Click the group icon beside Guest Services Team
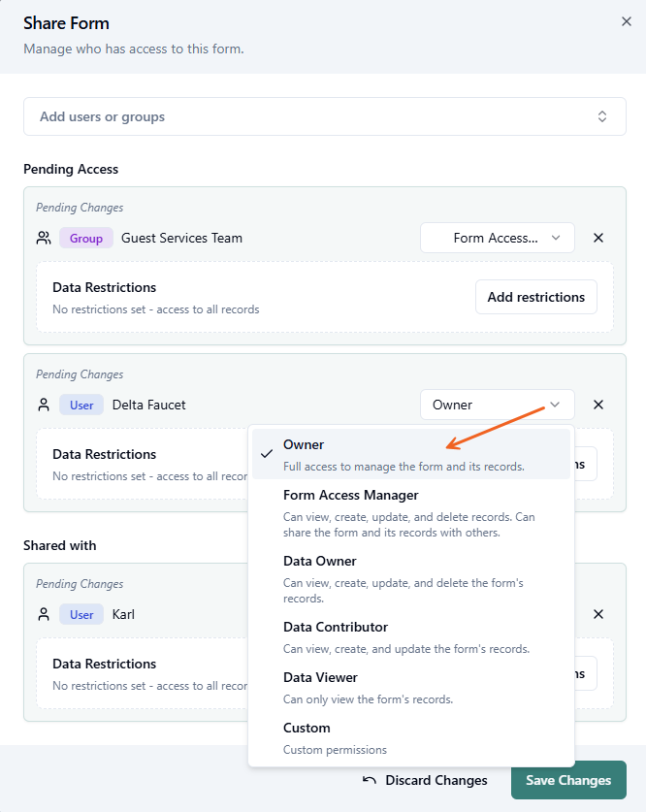Screen dimensions: 646x812 coord(44,238)
